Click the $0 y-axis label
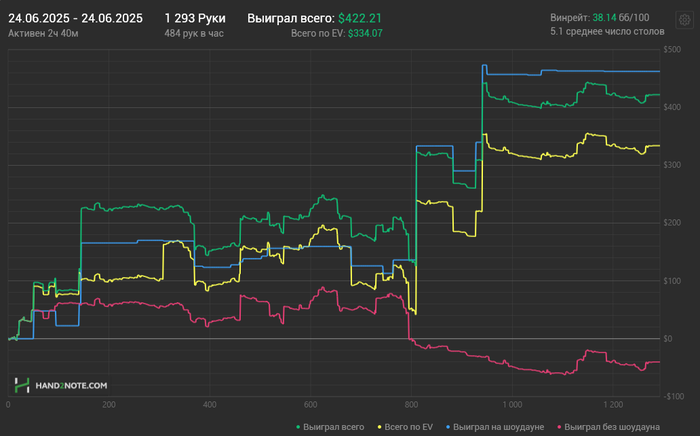Image resolution: width=700 pixels, height=436 pixels. 668,339
